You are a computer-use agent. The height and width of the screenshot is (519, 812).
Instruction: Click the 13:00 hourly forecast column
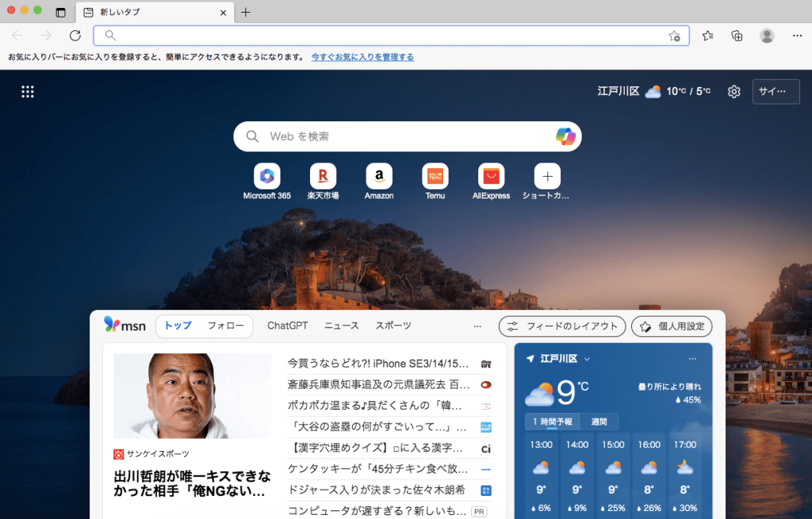541,476
